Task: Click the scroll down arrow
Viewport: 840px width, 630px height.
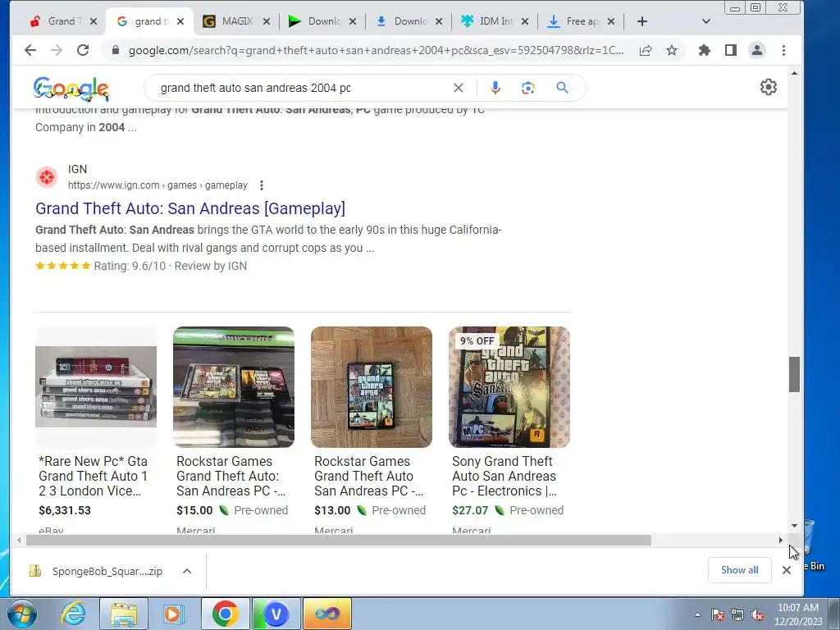Action: click(x=794, y=526)
